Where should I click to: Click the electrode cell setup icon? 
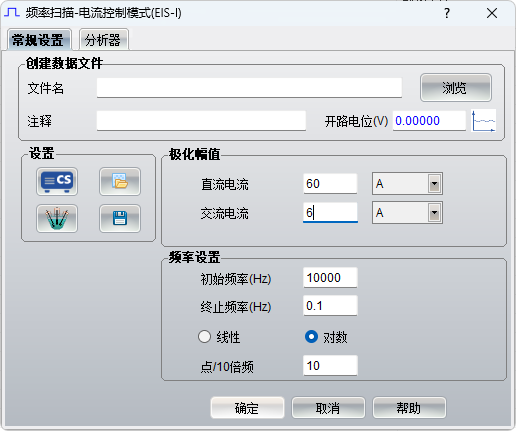57,219
